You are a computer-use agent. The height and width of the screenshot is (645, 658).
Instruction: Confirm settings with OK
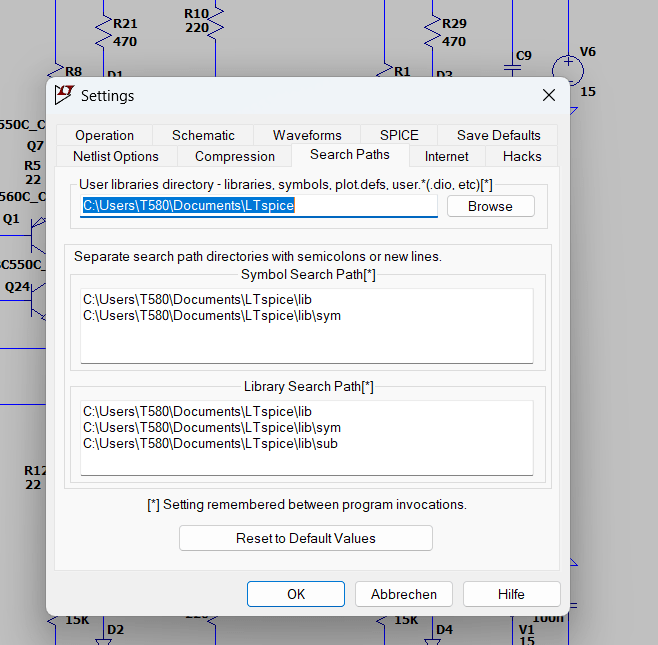tap(296, 594)
